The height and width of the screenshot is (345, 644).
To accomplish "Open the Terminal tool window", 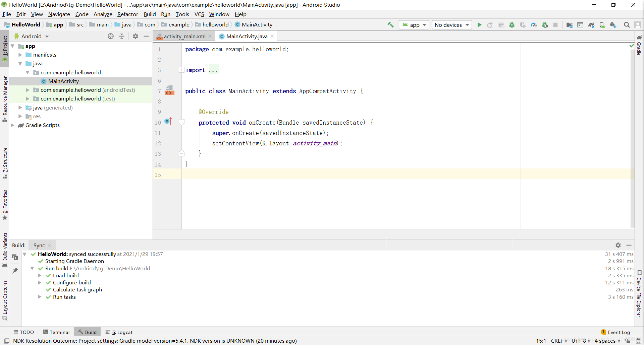I will point(56,332).
